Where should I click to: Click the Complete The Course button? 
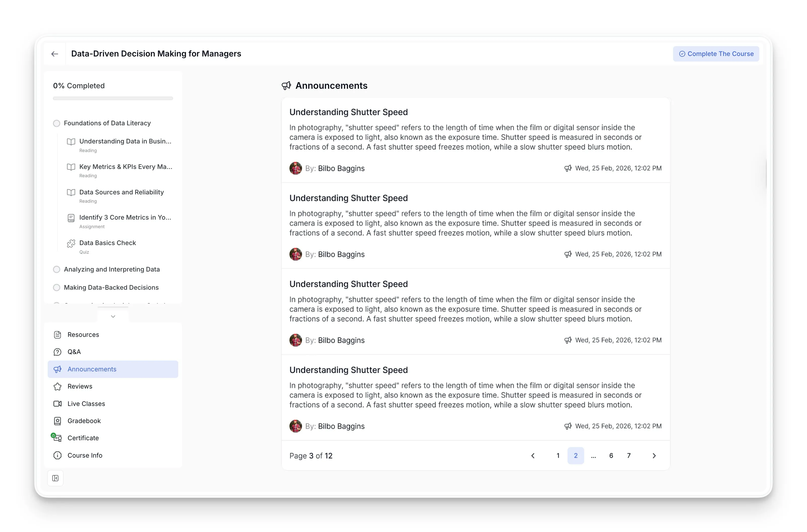(716, 54)
